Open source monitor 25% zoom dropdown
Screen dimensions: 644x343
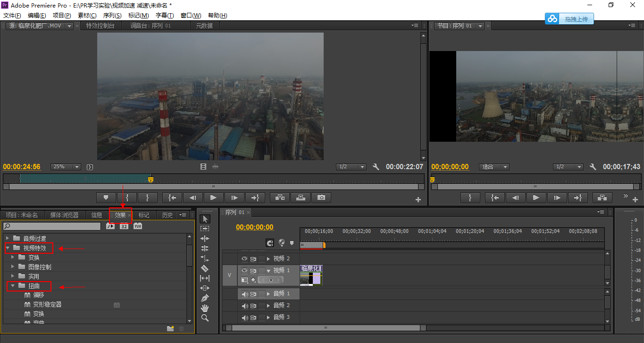coord(66,167)
